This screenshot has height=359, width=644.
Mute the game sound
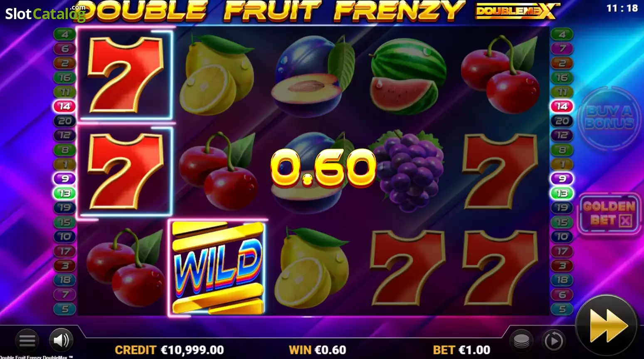(x=61, y=340)
